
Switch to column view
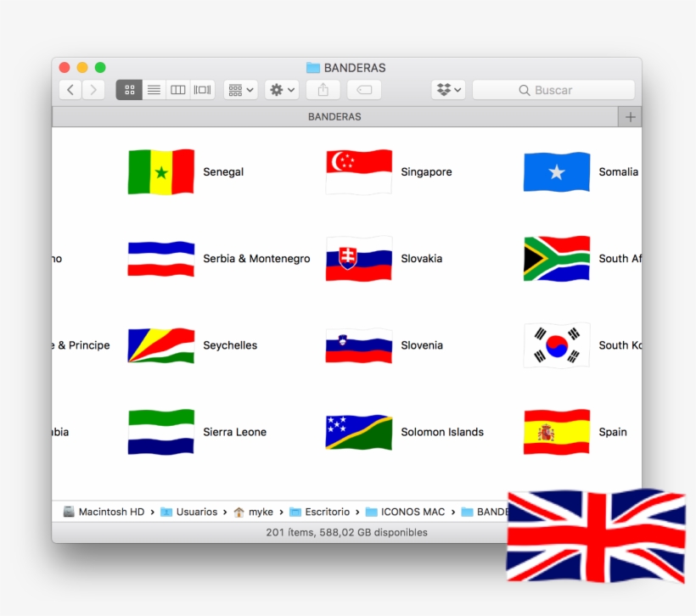click(x=178, y=90)
